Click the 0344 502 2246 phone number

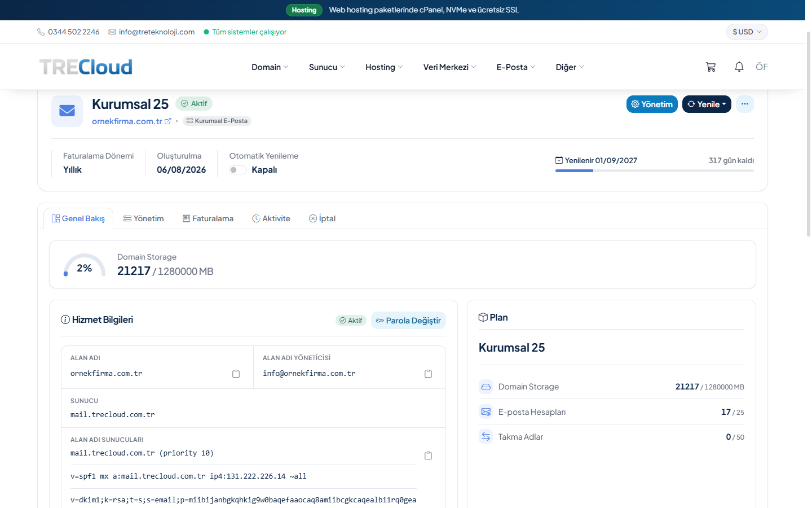tap(74, 32)
